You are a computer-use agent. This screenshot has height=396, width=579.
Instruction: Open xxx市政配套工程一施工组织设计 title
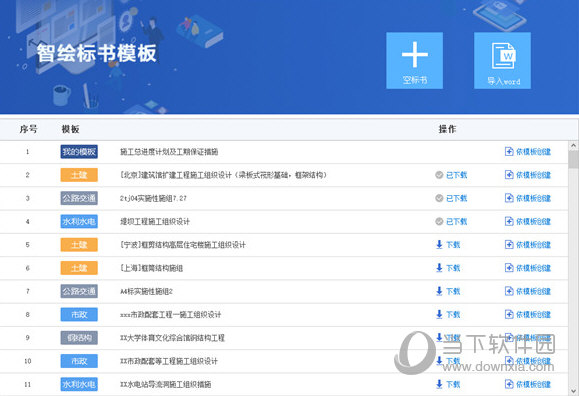(171, 314)
